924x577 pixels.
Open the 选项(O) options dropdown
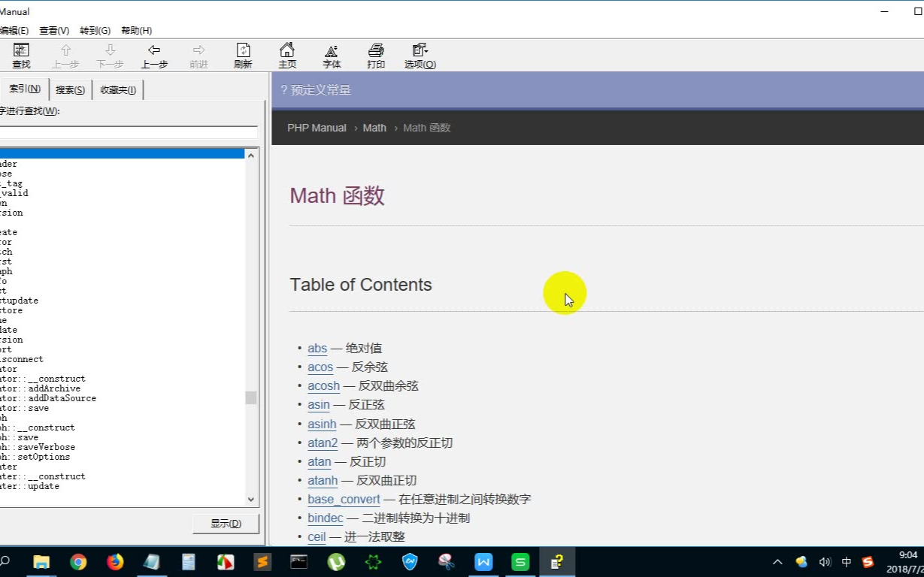420,55
